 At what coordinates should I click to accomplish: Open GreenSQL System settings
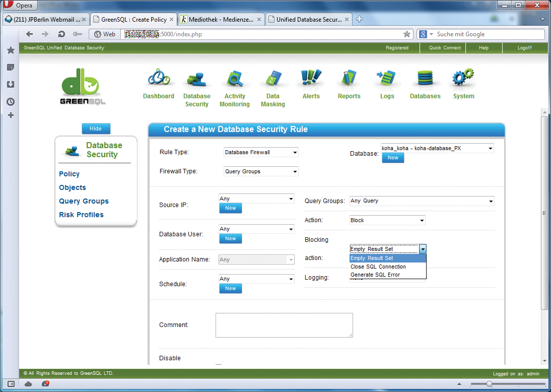click(462, 81)
